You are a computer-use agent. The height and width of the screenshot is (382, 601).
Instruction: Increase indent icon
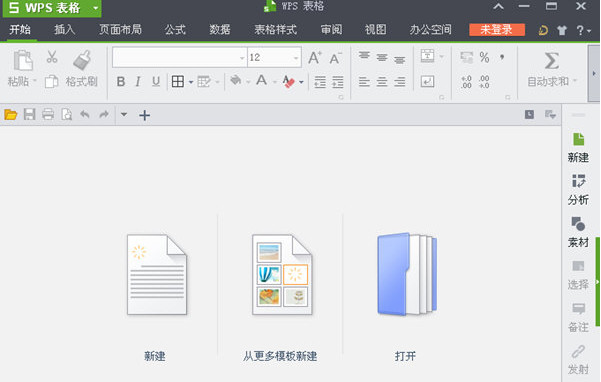[x=338, y=82]
